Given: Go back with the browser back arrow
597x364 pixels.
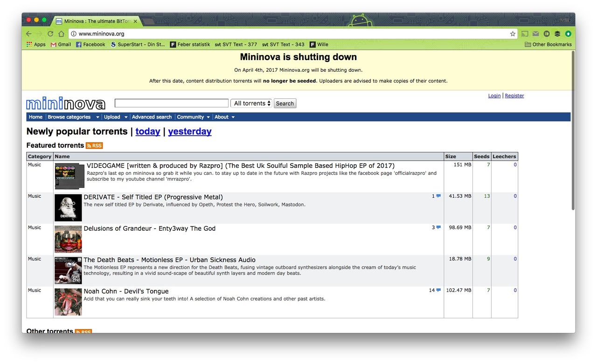Looking at the screenshot, I should pyautogui.click(x=29, y=34).
